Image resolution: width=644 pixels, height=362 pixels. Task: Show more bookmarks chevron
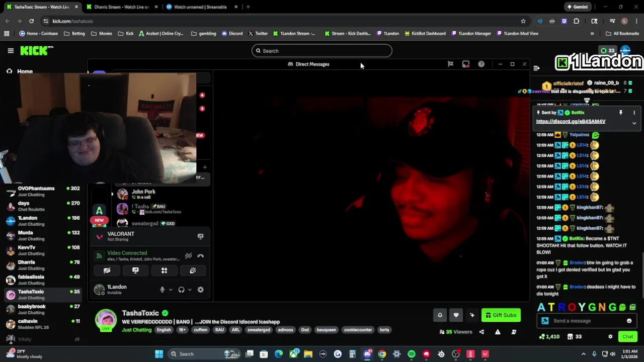coord(592,34)
